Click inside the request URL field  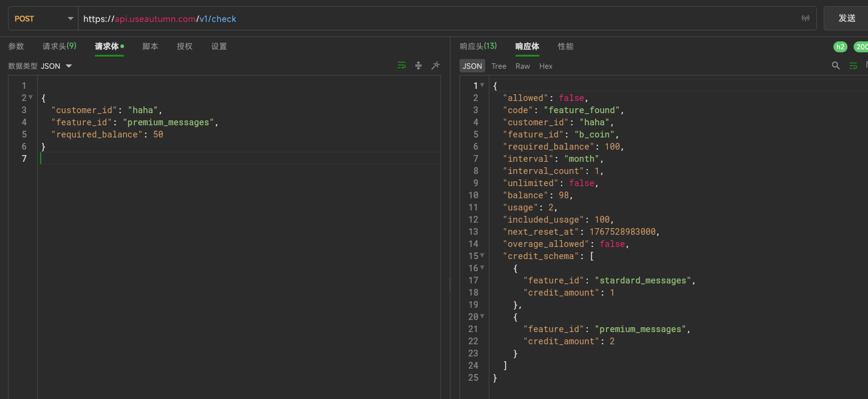pyautogui.click(x=425, y=19)
